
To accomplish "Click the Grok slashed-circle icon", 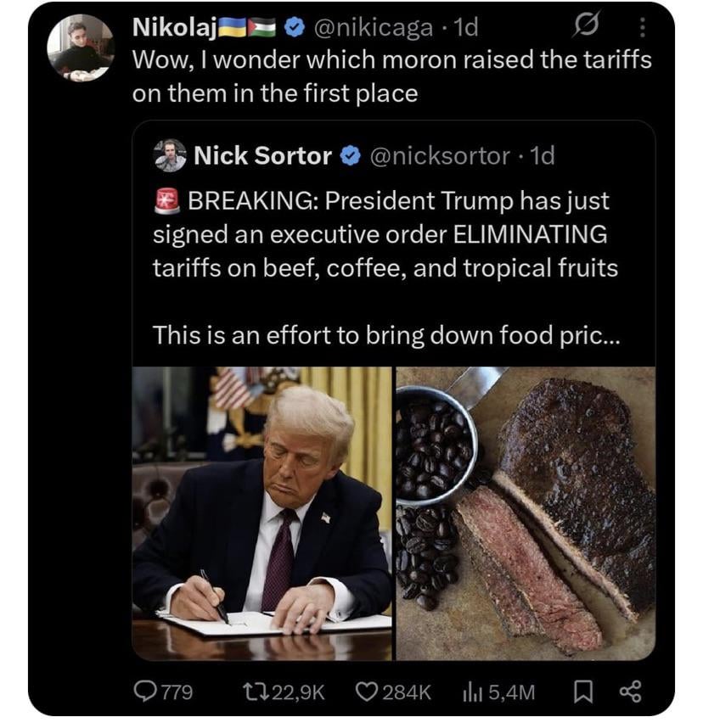I will (586, 29).
